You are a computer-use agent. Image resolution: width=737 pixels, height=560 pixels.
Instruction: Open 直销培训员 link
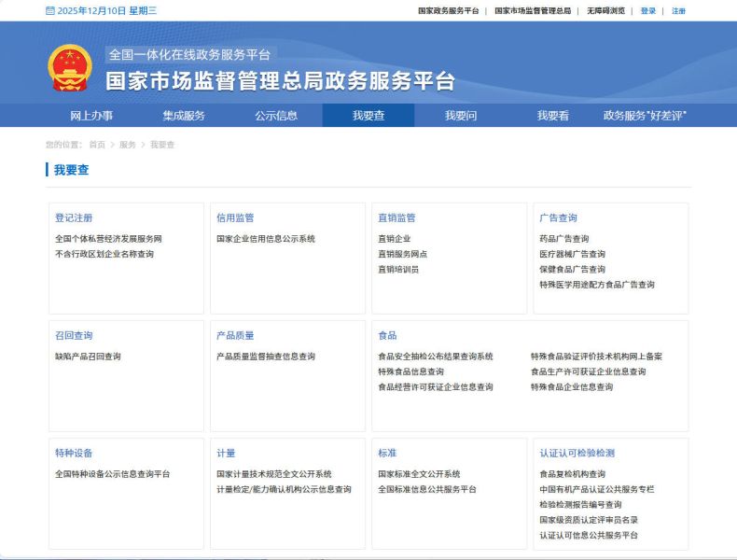(x=398, y=269)
